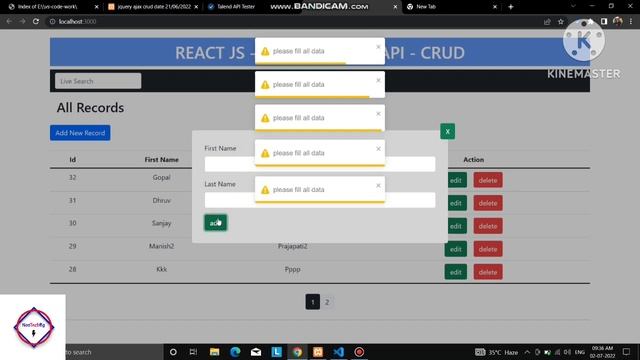Open Chrome profile avatar
The width and height of the screenshot is (640, 360).
[618, 21]
